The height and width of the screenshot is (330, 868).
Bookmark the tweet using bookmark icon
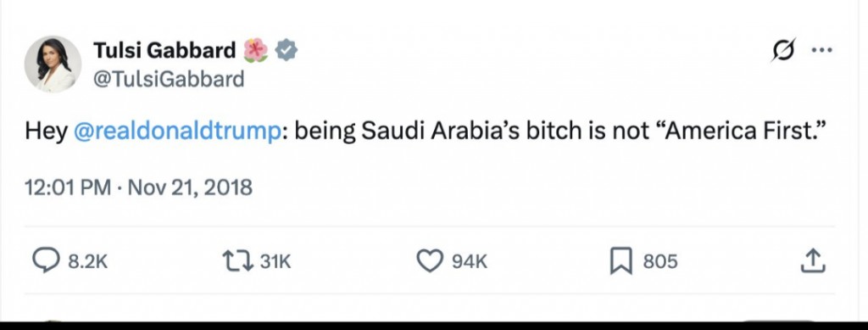click(621, 260)
